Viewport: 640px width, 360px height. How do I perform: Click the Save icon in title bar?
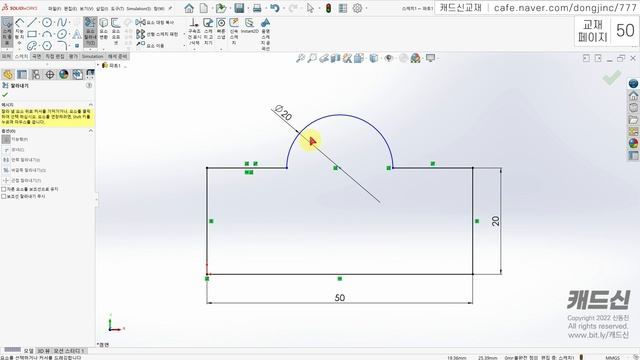click(x=239, y=8)
